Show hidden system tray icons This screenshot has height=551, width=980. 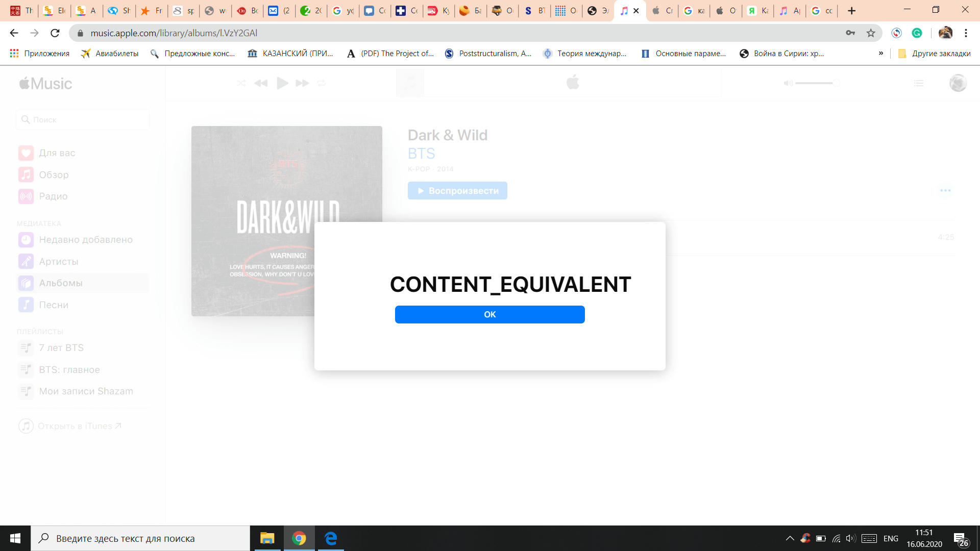click(x=790, y=538)
